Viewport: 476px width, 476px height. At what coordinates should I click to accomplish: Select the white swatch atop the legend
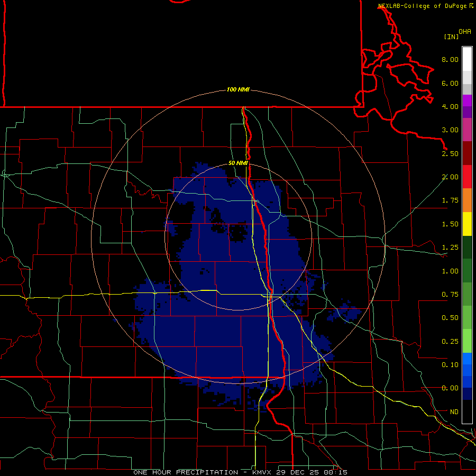coord(467,59)
